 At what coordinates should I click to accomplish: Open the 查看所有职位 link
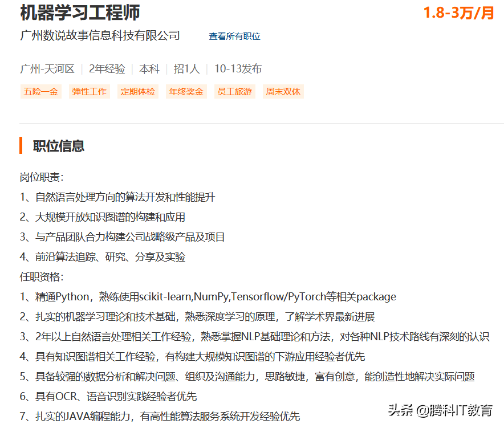[234, 36]
